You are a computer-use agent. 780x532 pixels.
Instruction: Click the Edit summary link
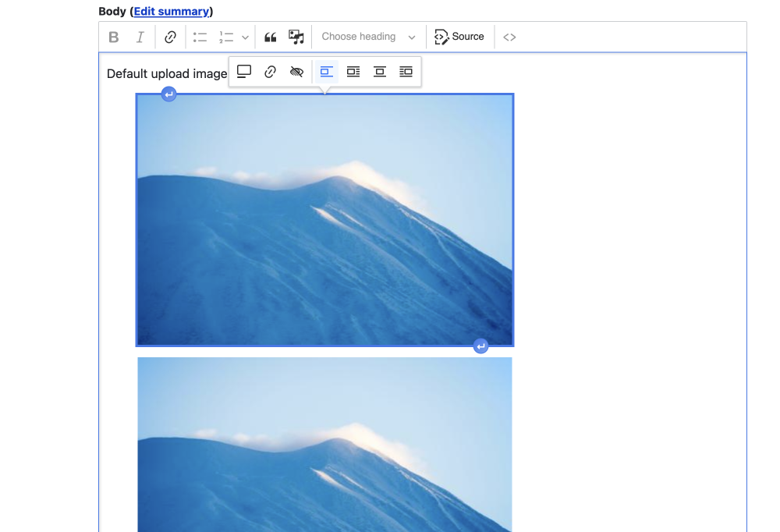pyautogui.click(x=172, y=12)
